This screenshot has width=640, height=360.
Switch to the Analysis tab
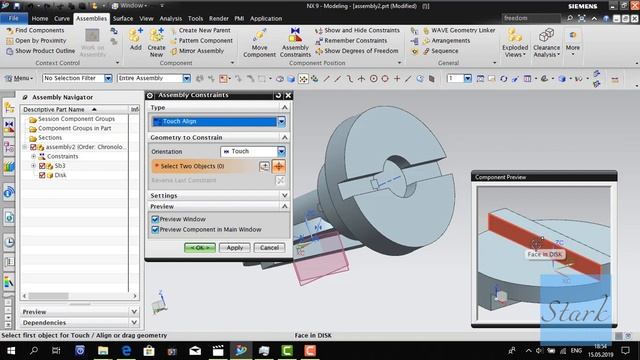click(171, 19)
